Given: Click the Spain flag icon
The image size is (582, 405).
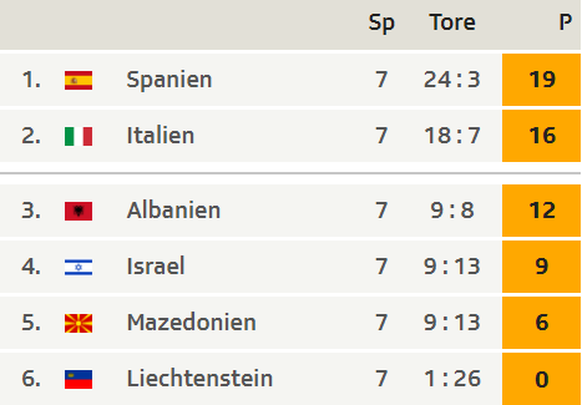Looking at the screenshot, I should click(x=78, y=80).
